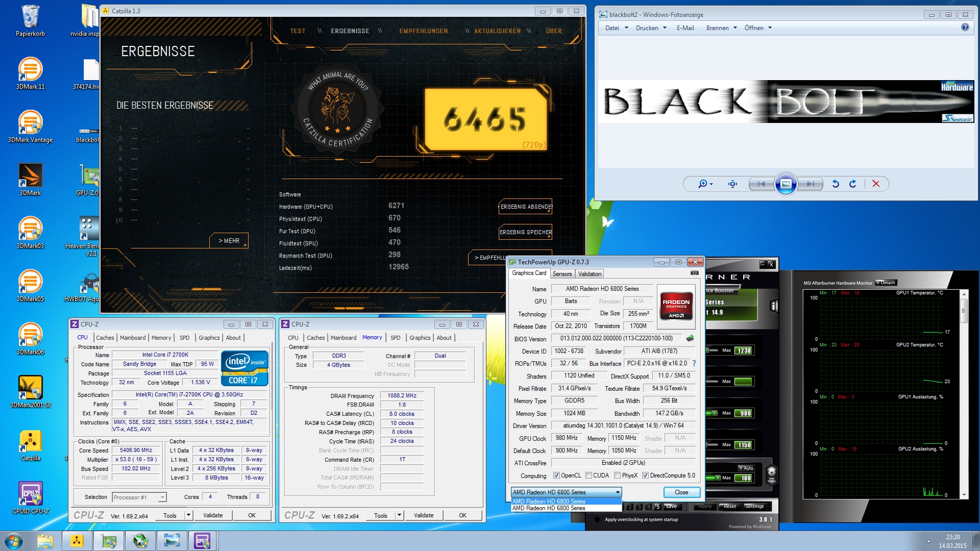980x551 pixels.
Task: Open 3DMark2001 SE desktop shortcut
Action: pos(30,392)
